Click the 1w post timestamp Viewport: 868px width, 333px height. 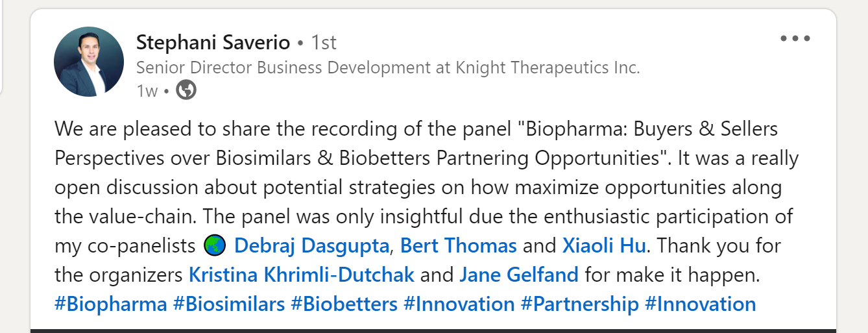147,91
